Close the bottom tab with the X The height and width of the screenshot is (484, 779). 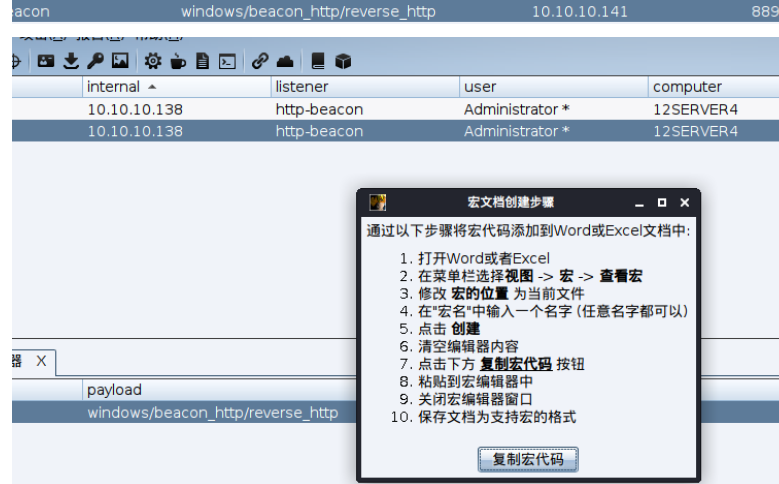[x=41, y=360]
